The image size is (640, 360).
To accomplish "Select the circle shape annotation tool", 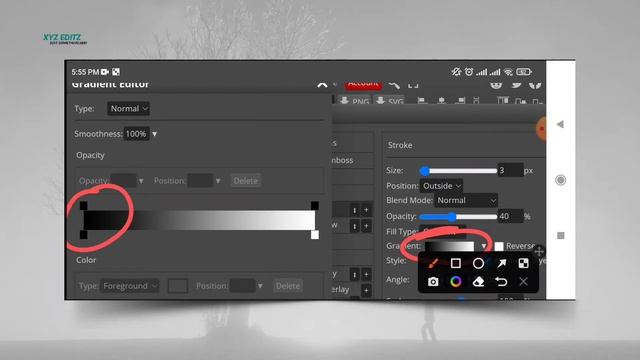I will [x=478, y=263].
